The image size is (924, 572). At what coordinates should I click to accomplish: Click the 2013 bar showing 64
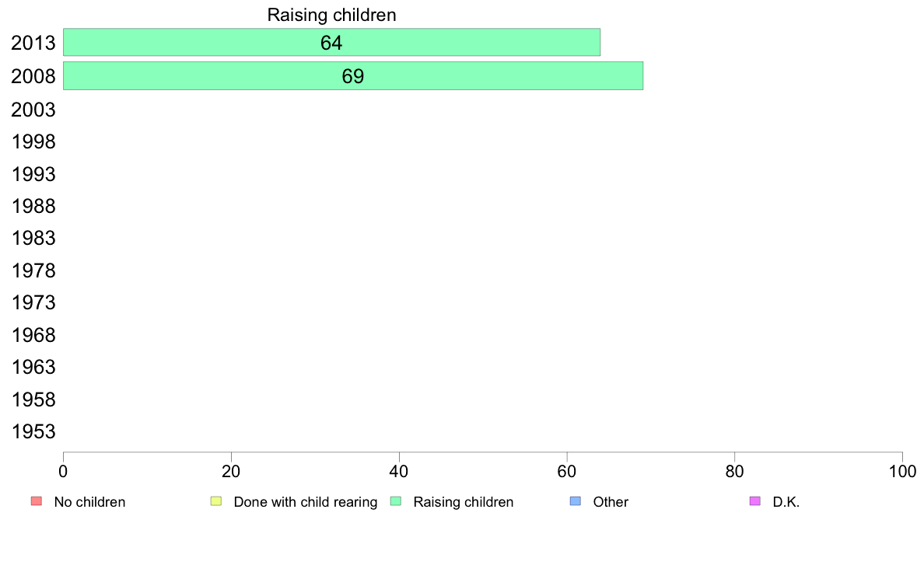pos(332,43)
